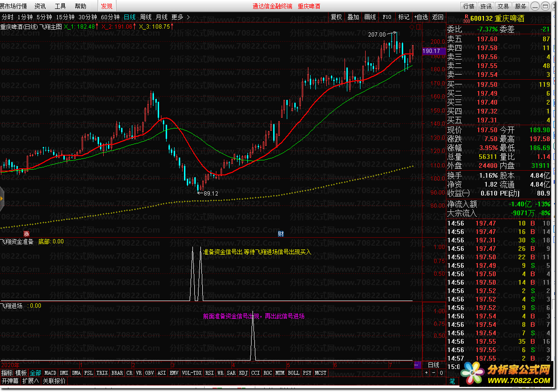Switch to the 指标 tab at bottom
The height and width of the screenshot is (392, 559).
tap(7, 373)
